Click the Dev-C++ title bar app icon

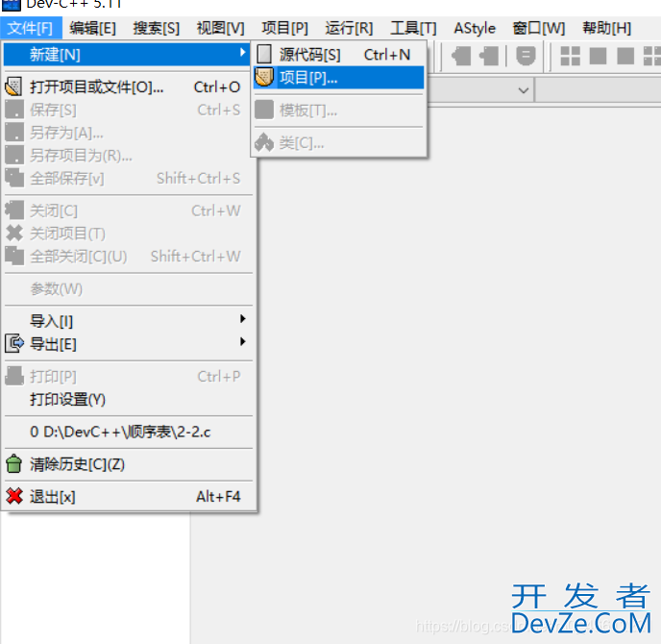point(12,5)
